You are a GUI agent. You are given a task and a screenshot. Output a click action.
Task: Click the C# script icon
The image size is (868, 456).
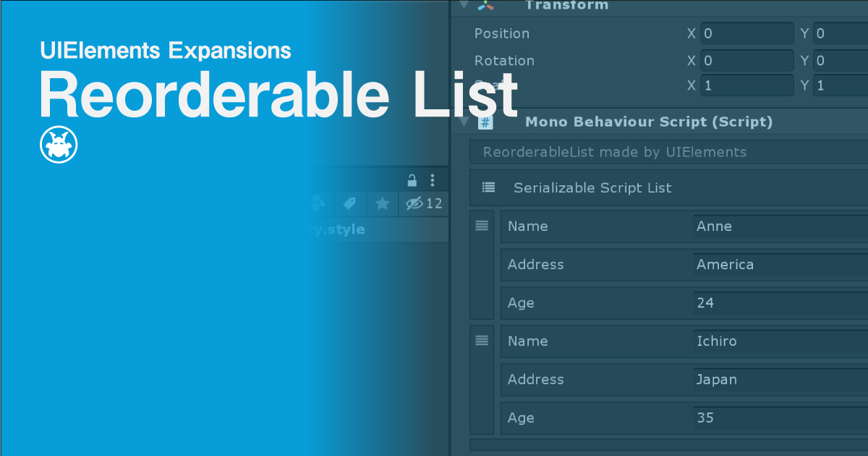486,122
